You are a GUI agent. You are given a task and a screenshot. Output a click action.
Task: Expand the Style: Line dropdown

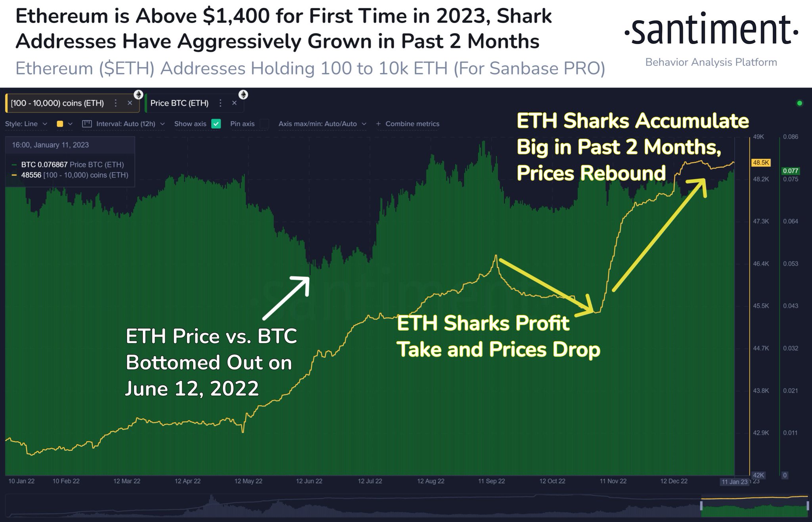[26, 124]
